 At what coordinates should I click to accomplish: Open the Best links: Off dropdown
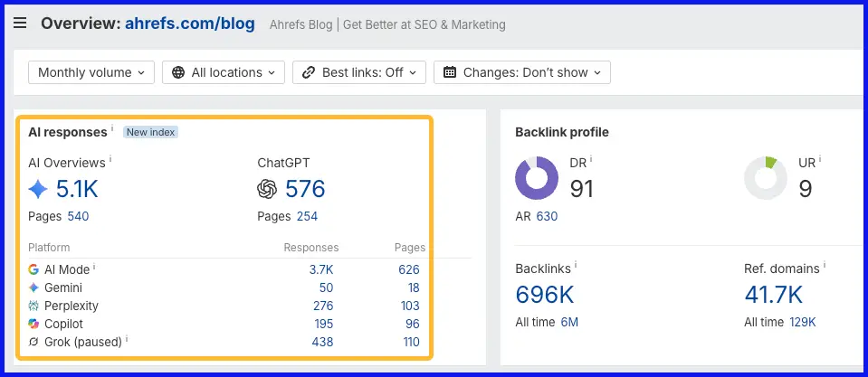[359, 72]
